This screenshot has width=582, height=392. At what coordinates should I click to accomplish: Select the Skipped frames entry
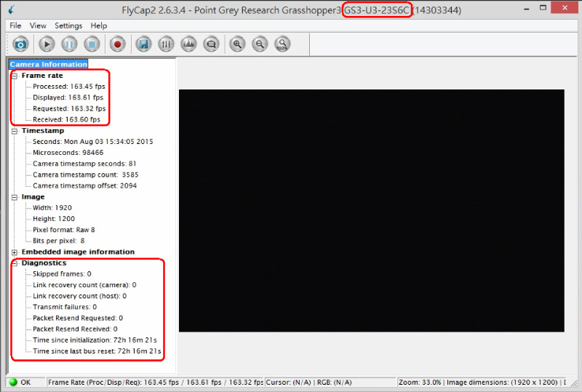coord(62,274)
